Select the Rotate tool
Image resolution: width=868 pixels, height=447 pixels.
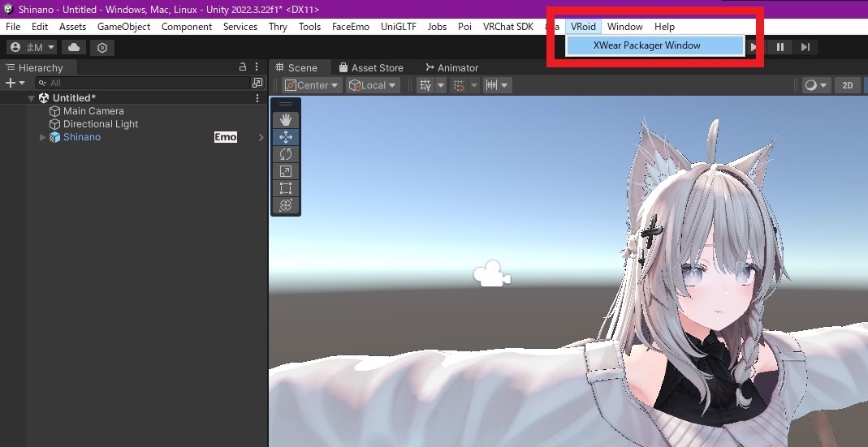286,154
